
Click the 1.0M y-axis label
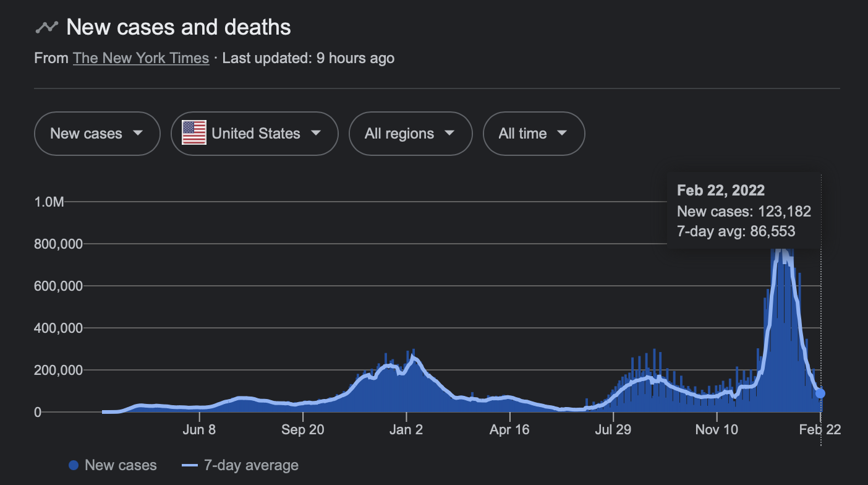49,202
